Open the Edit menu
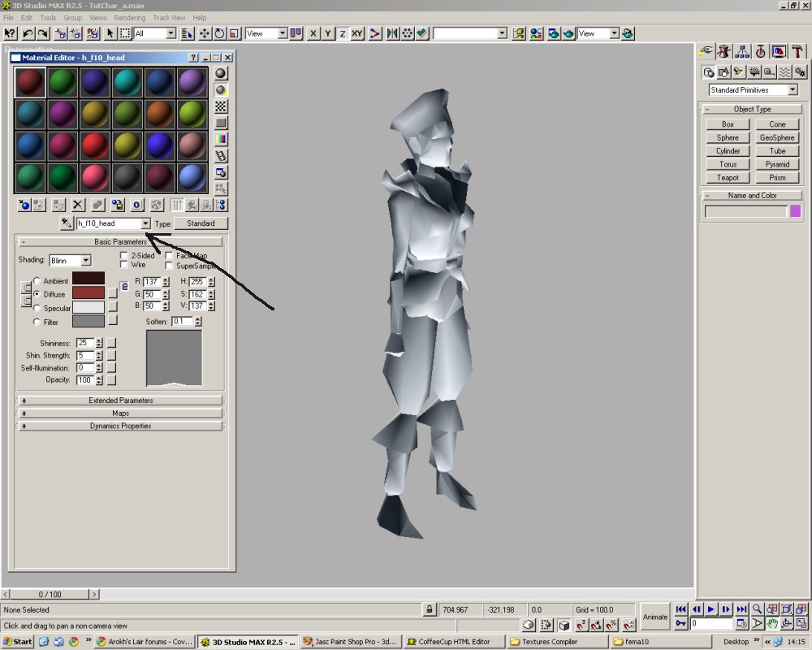 [x=27, y=18]
